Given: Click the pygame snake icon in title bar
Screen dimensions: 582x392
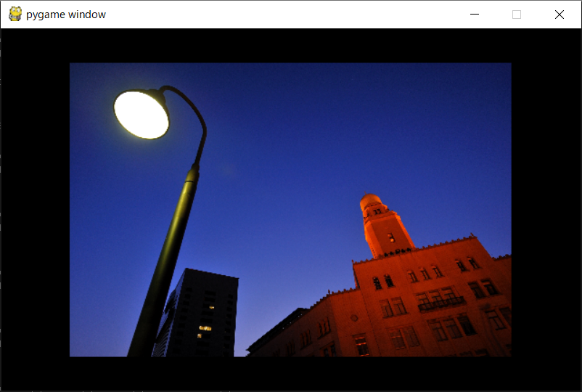Looking at the screenshot, I should pos(15,14).
